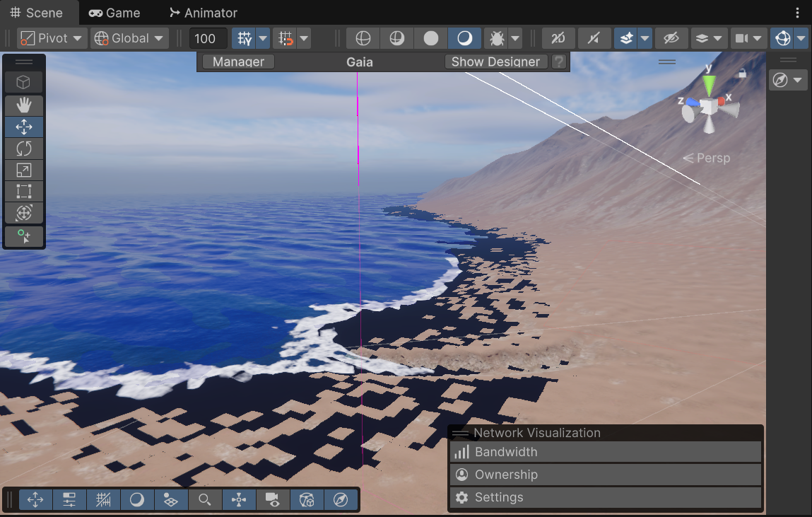
Task: Click the magnifier icon on the bottom Gaia toolbar
Action: coord(205,499)
